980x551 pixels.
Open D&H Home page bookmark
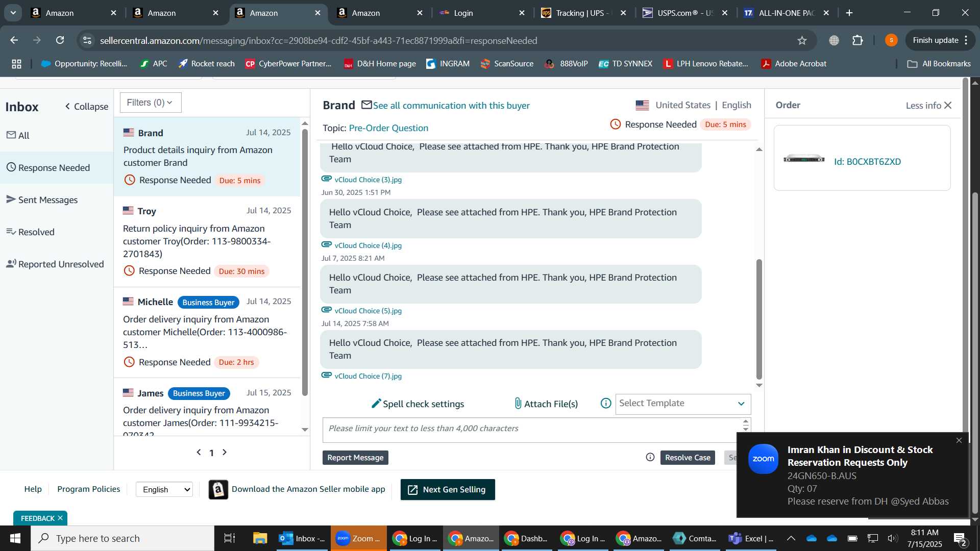tap(380, 64)
